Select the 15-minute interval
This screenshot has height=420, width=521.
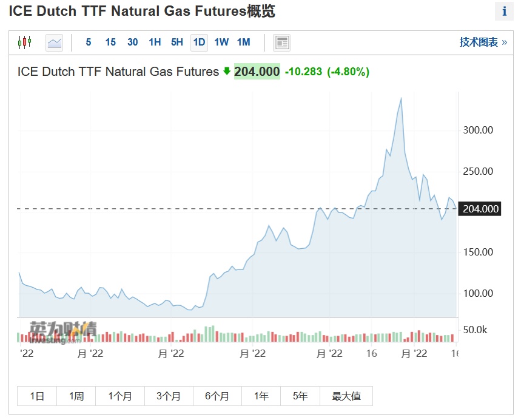[110, 42]
